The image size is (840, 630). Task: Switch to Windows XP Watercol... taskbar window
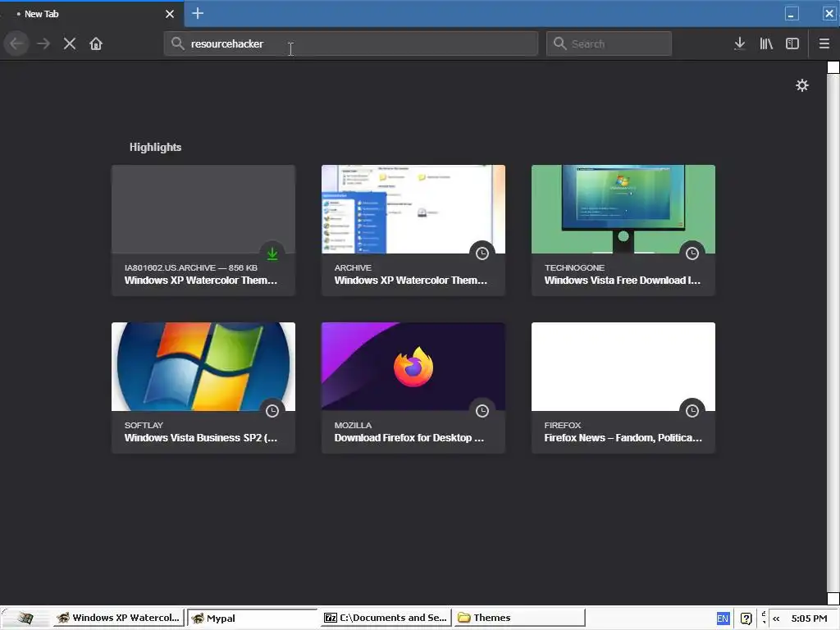[x=119, y=618]
